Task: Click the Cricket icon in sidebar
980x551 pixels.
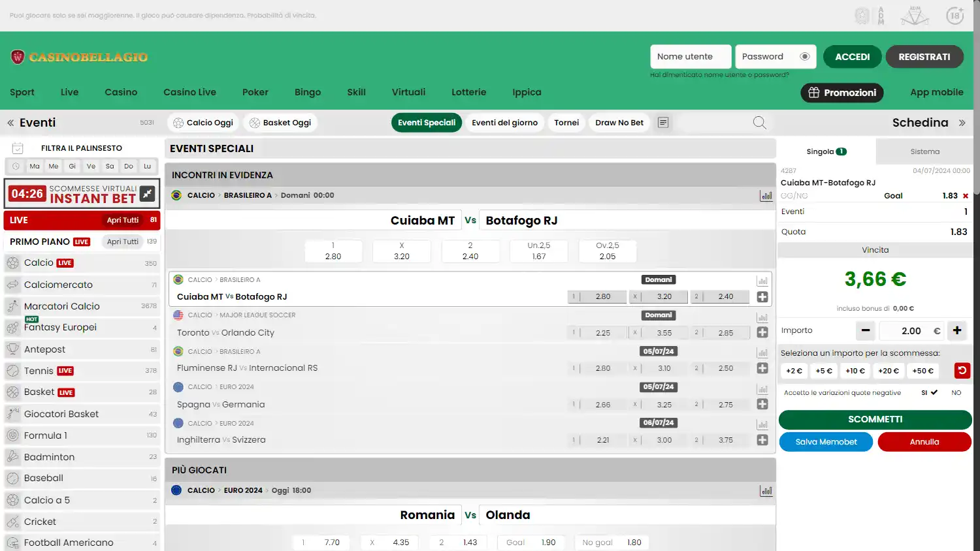Action: (12, 522)
